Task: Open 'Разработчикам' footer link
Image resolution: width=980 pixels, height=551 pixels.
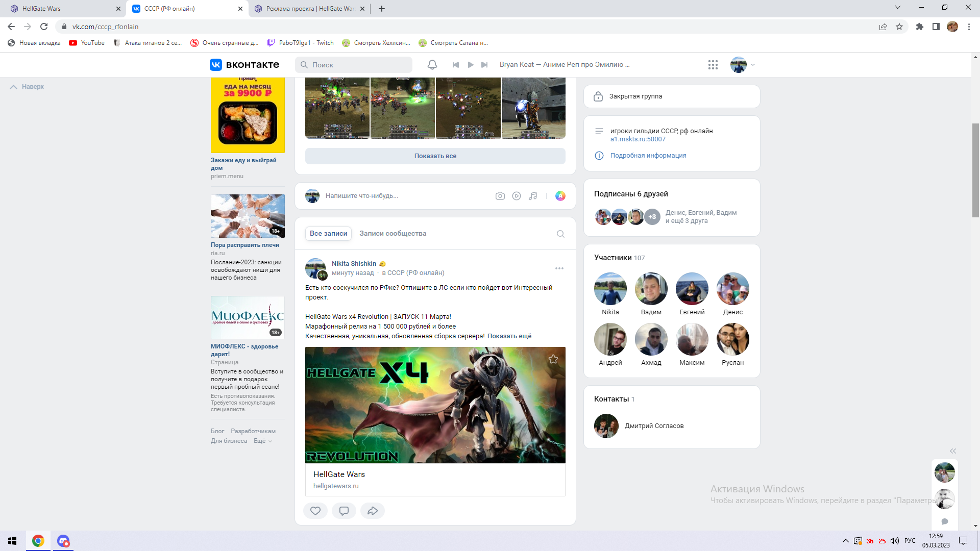Action: 253,431
